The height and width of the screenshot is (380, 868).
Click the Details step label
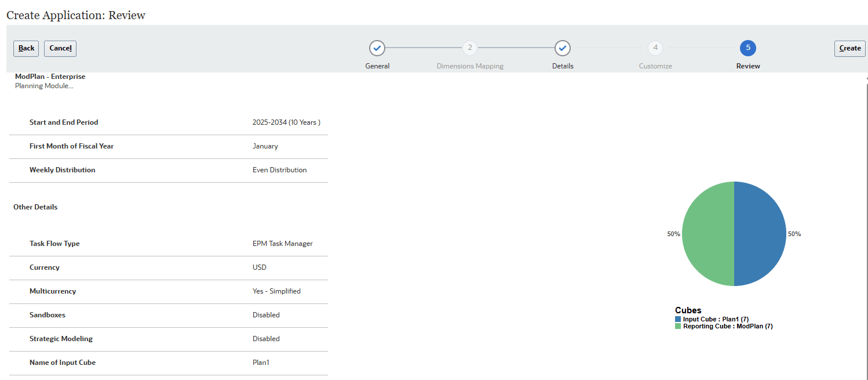pos(563,66)
